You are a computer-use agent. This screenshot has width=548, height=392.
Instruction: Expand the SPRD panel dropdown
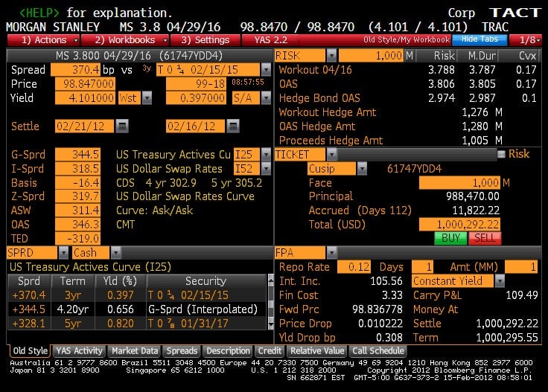[63, 252]
